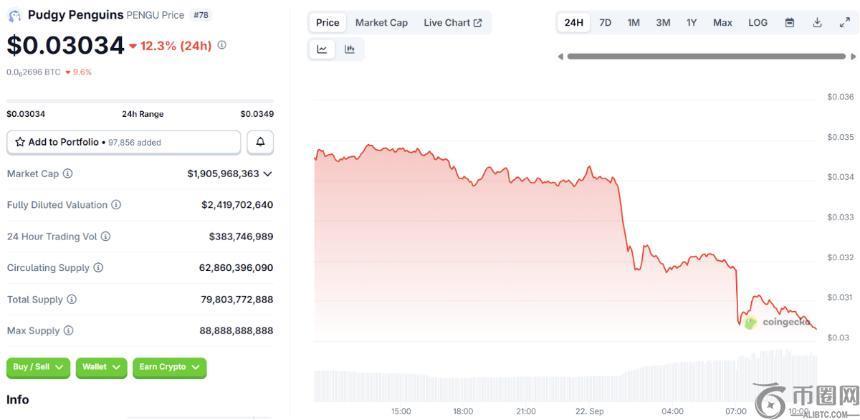Expand the Market Cap value chevron
Viewport: 860px width, 420px height.
click(x=268, y=173)
